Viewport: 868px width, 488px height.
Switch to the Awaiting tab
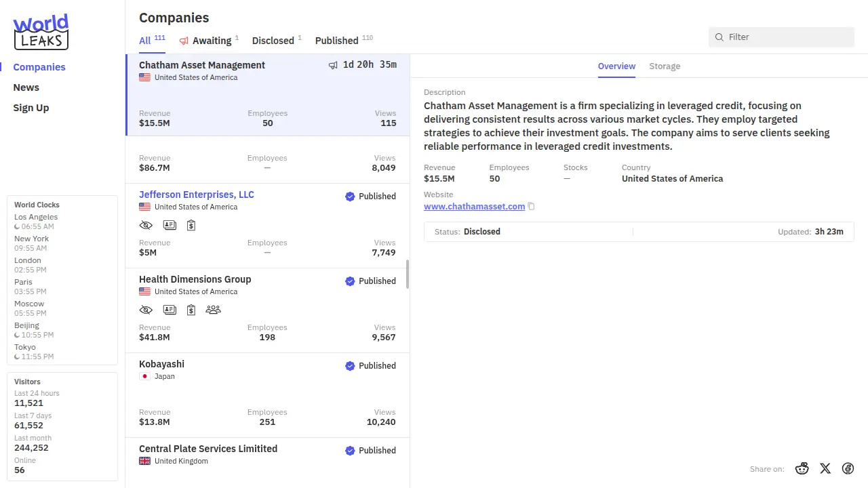211,41
